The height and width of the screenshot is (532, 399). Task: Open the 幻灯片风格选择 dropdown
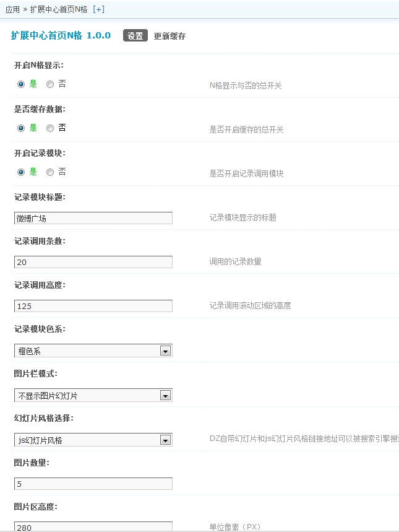pos(93,440)
